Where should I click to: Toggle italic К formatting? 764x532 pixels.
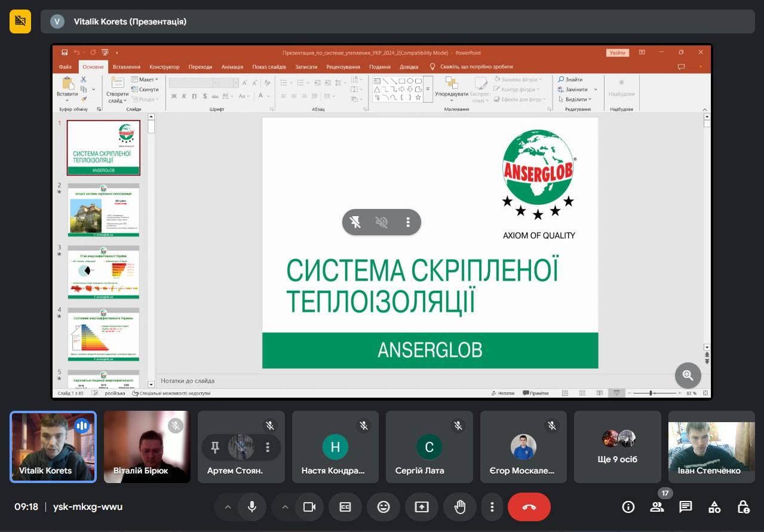point(184,96)
